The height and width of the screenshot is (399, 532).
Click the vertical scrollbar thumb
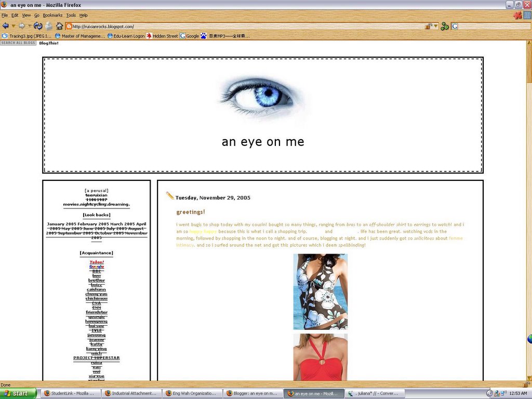[x=529, y=64]
